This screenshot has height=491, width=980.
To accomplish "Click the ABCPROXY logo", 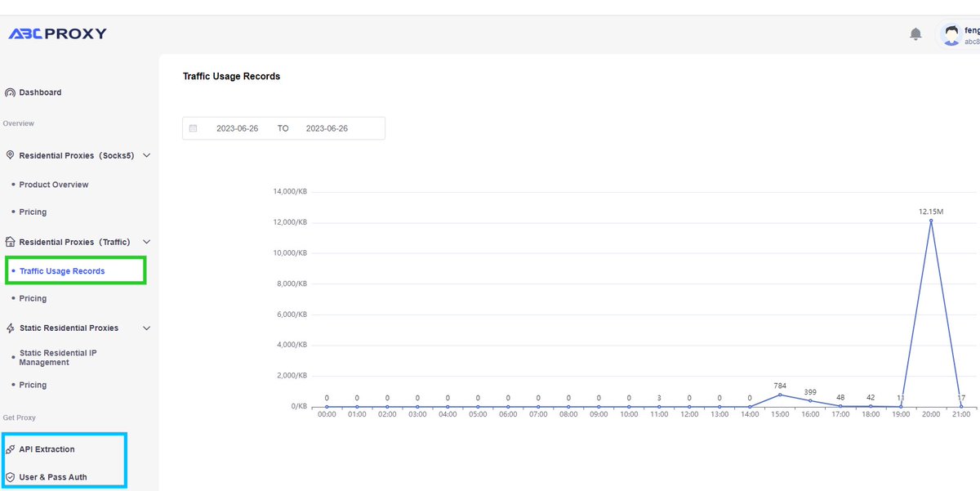I will coord(59,33).
